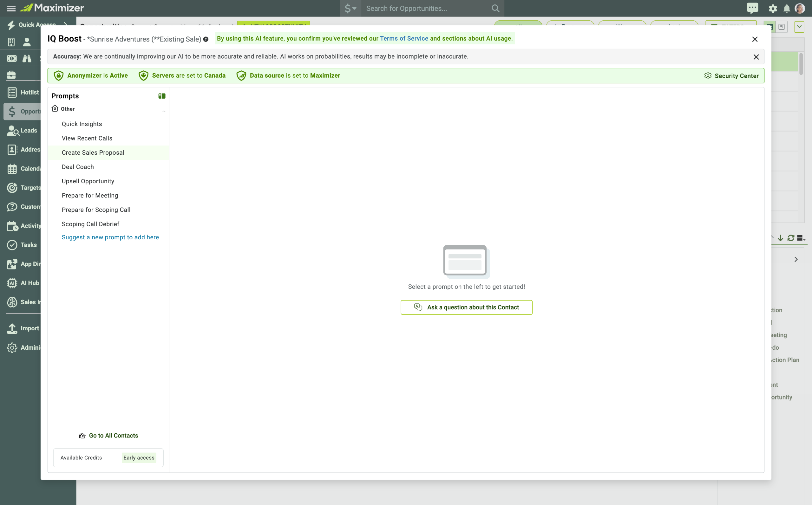
Task: Select the Deal Coach prompt
Action: click(x=77, y=167)
